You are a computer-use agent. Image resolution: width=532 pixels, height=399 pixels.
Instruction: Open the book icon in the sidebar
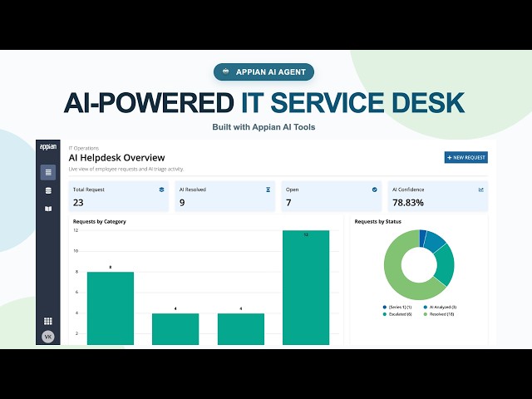coord(48,209)
